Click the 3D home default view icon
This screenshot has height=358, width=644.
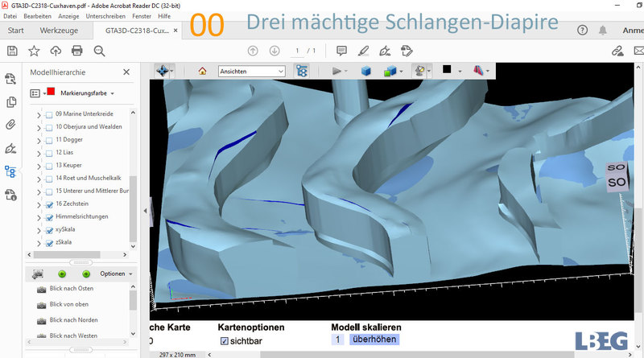tap(202, 71)
